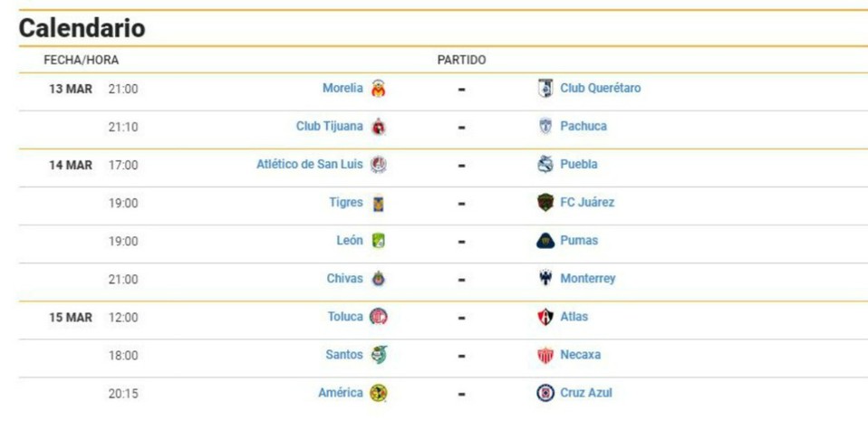Select the Santos team link
Image resolution: width=868 pixels, height=430 pixels.
(x=344, y=355)
